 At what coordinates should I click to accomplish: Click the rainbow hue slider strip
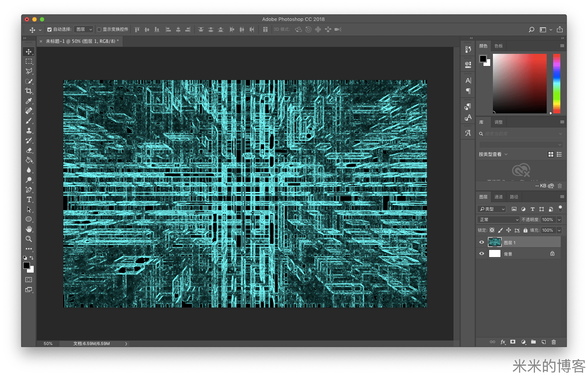[x=557, y=83]
